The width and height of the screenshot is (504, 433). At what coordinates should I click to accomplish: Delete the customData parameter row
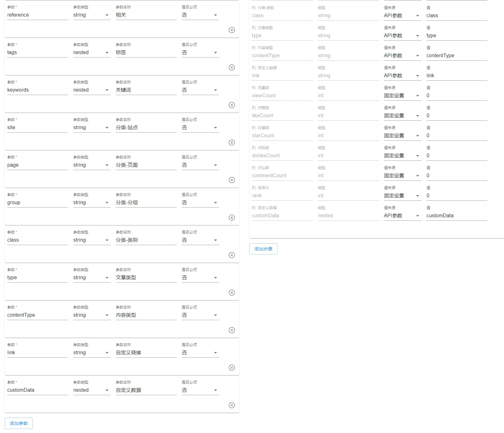(232, 405)
